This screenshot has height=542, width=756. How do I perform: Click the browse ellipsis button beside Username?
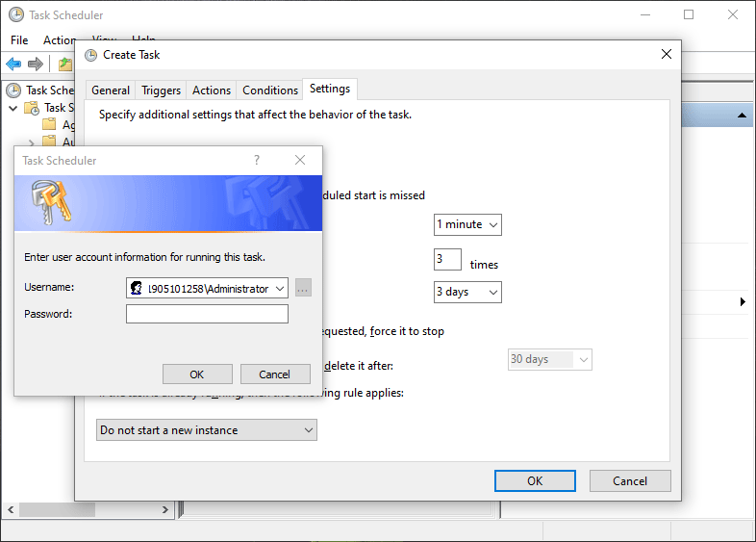(x=303, y=288)
